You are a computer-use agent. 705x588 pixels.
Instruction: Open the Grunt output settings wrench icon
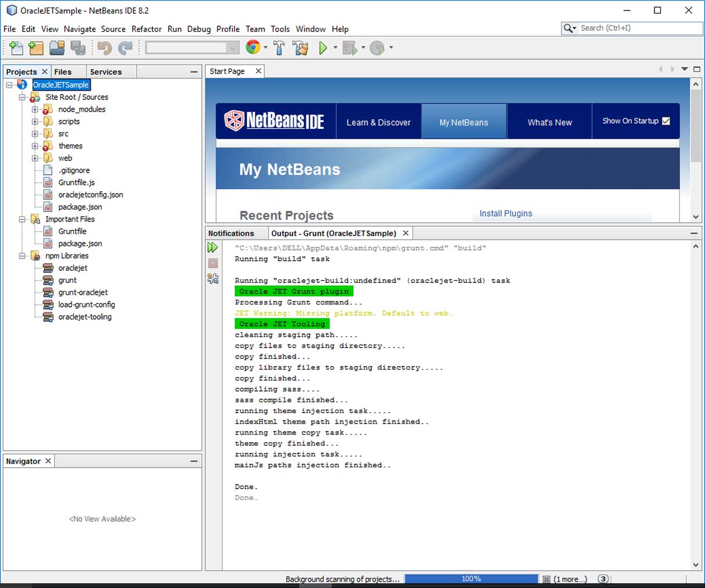[213, 279]
